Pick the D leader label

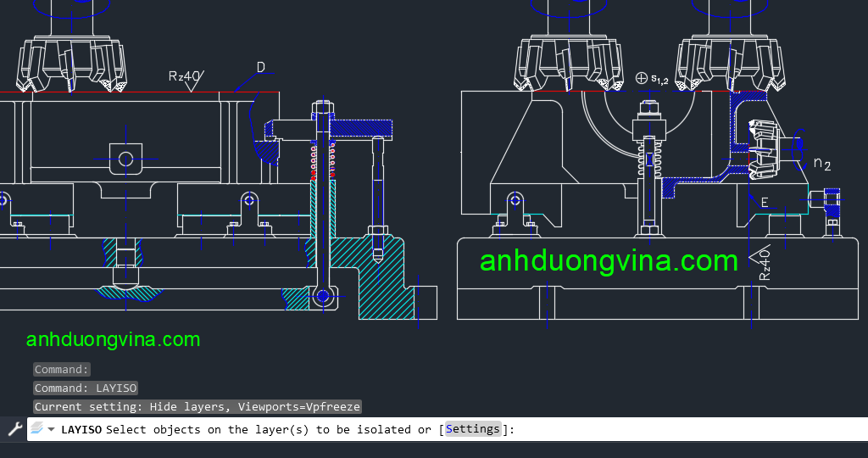pyautogui.click(x=261, y=67)
